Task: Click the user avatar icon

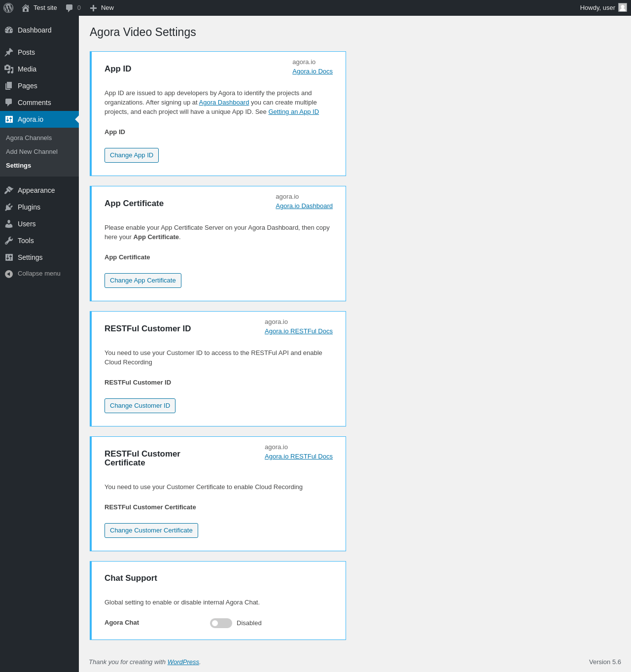Action: click(623, 7)
